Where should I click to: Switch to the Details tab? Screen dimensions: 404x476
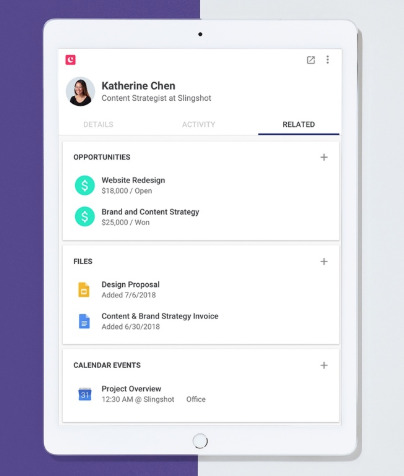point(98,124)
